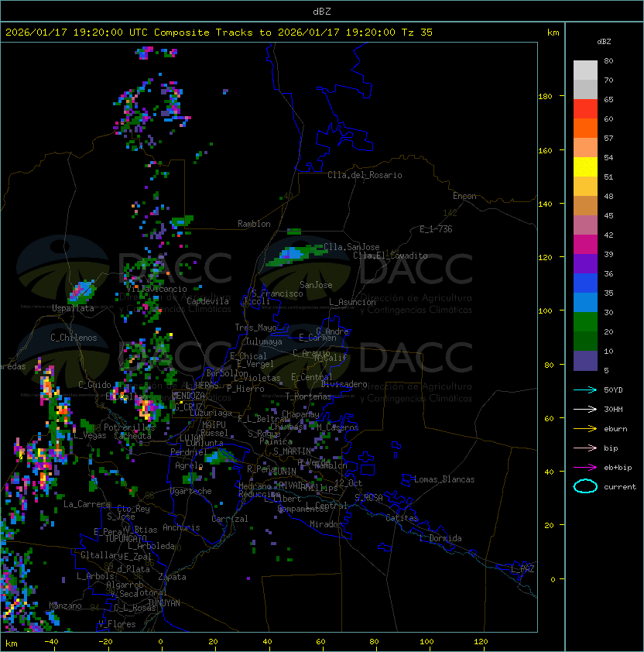This screenshot has width=644, height=652.
Task: Click the 'C_Chilenos' map label
Action: [x=74, y=338]
